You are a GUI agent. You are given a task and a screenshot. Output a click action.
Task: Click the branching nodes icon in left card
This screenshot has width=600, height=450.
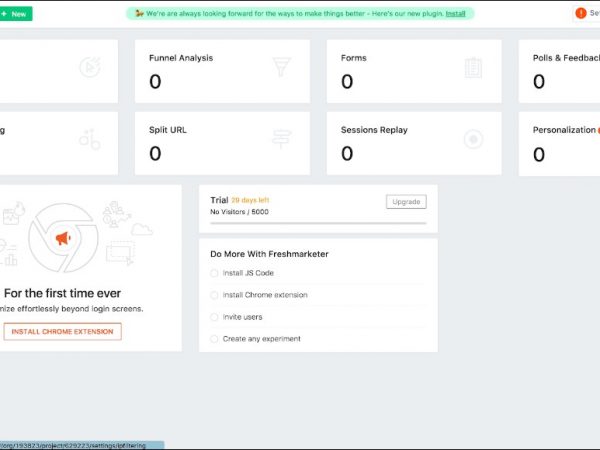[x=90, y=139]
